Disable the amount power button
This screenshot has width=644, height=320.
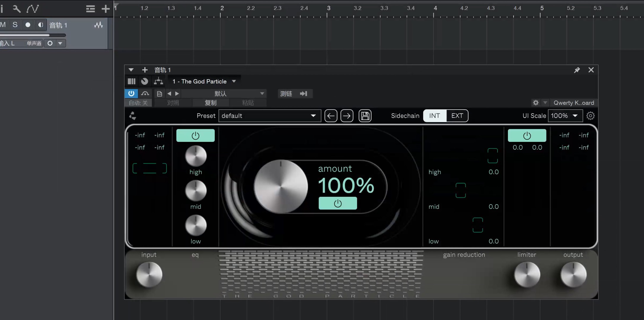coord(338,203)
